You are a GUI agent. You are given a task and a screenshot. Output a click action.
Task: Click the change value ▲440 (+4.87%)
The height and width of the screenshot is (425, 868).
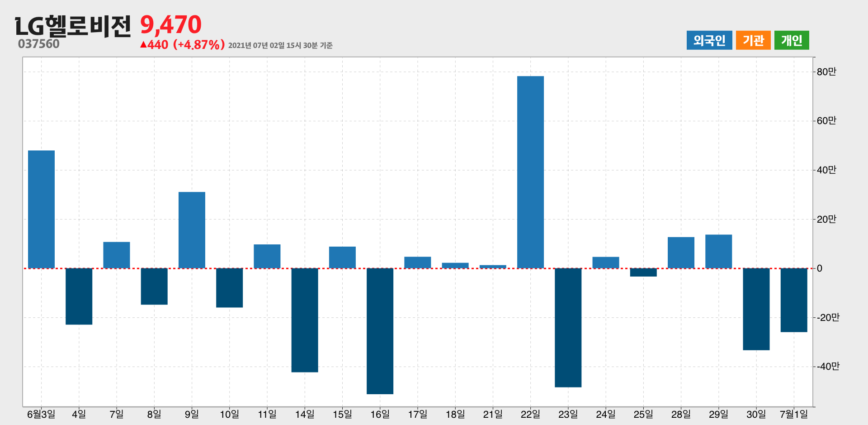182,44
